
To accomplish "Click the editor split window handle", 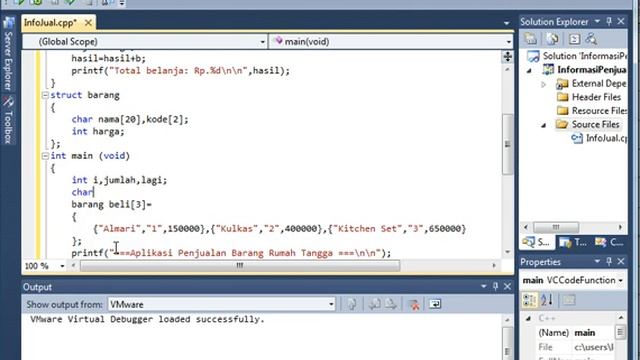I will 507,57.
